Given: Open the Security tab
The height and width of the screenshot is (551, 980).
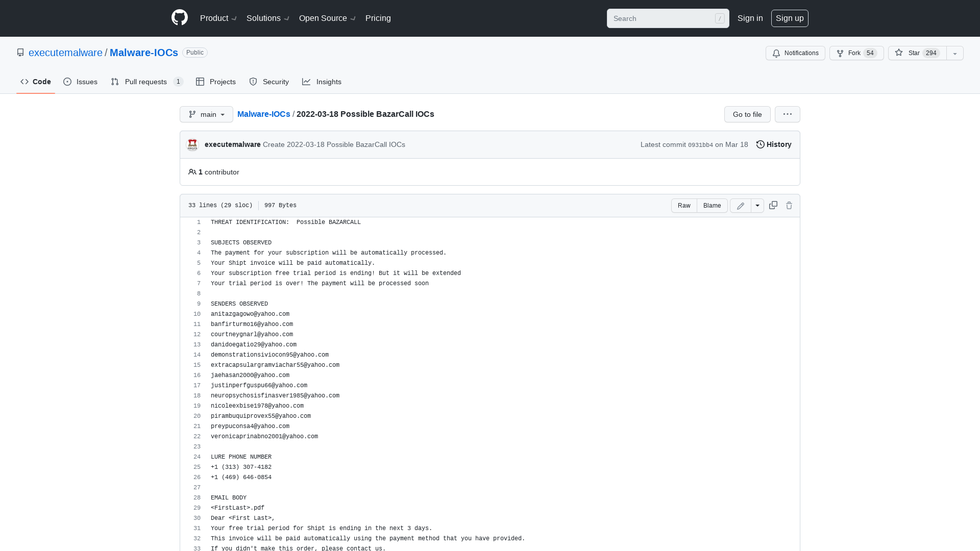Looking at the screenshot, I should tap(269, 82).
